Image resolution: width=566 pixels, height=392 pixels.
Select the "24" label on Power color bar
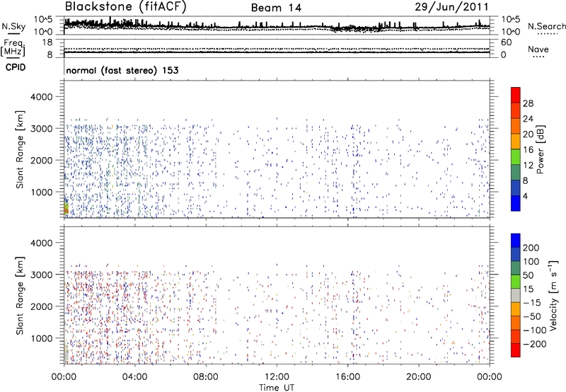coord(528,119)
